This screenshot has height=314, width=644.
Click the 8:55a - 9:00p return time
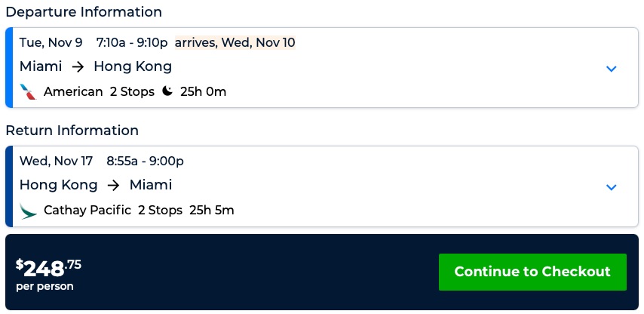(145, 161)
